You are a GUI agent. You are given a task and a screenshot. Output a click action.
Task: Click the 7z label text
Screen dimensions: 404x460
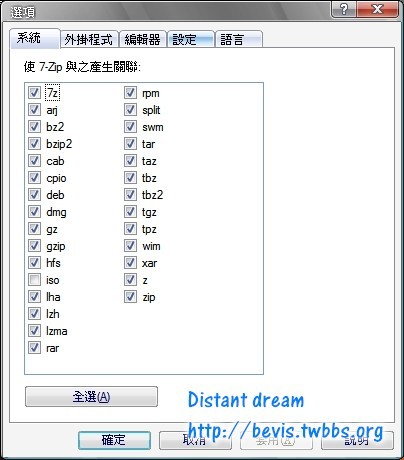point(52,93)
